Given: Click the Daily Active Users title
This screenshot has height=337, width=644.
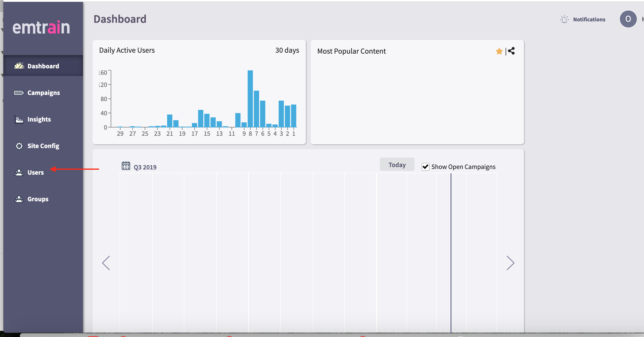Looking at the screenshot, I should (127, 50).
